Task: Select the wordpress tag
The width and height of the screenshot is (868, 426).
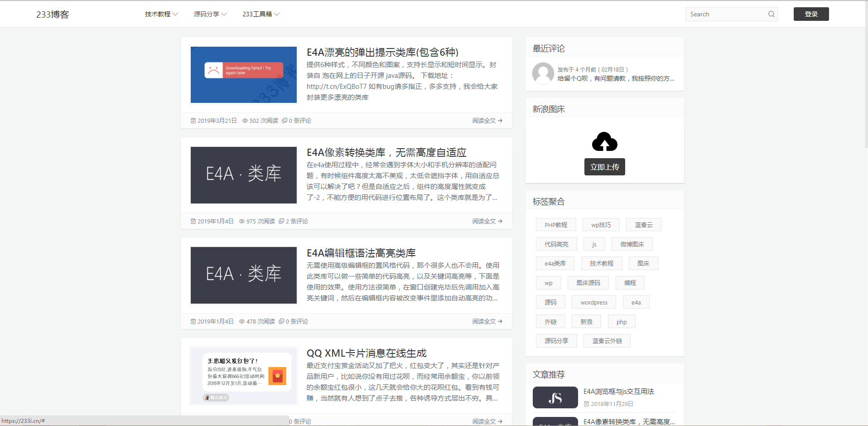Action: tap(593, 302)
